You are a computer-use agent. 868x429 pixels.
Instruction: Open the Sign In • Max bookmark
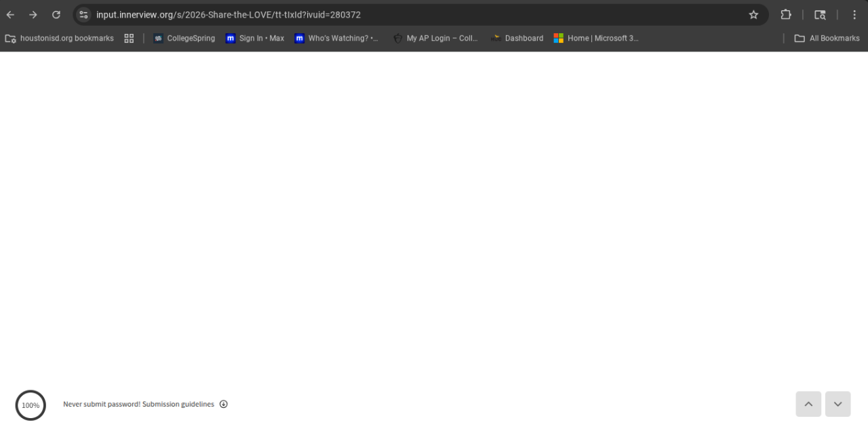[255, 38]
